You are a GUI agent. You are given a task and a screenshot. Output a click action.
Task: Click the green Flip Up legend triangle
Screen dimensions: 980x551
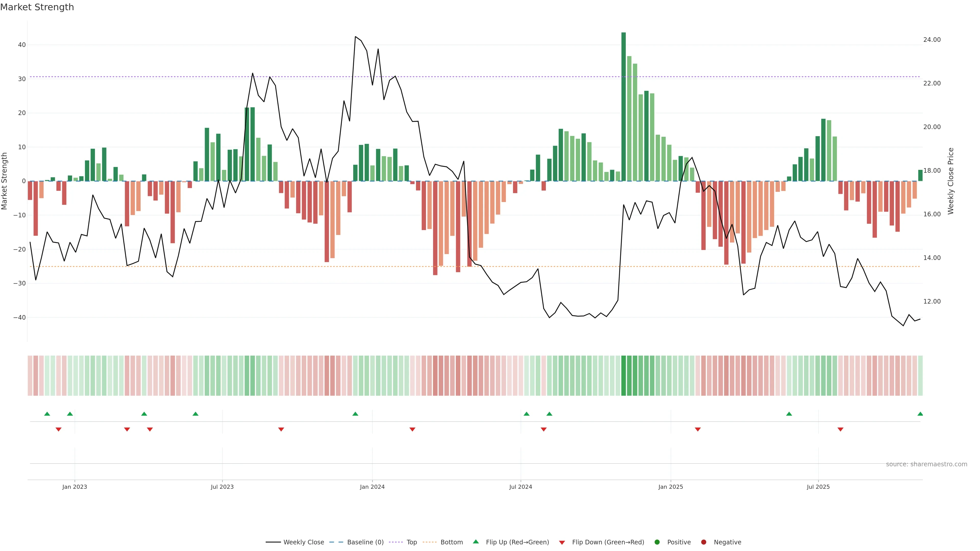point(475,542)
